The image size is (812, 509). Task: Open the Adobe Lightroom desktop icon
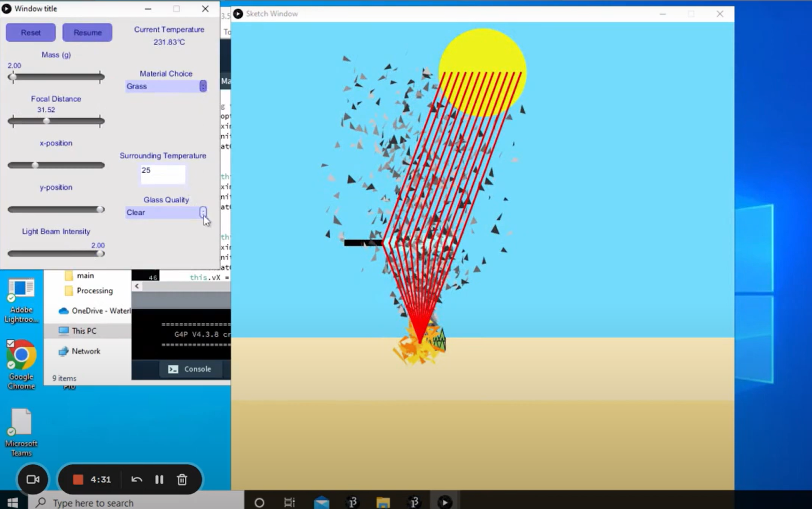tap(21, 301)
